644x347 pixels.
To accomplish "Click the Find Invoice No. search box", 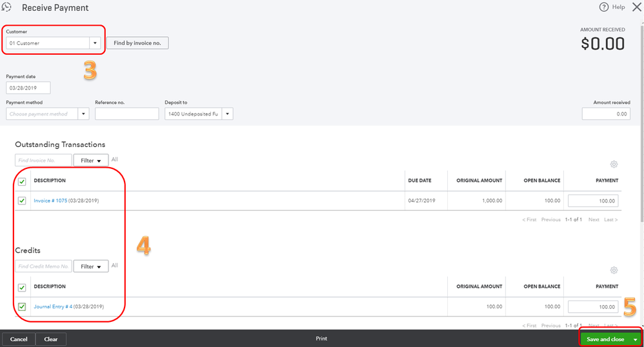I will point(43,161).
